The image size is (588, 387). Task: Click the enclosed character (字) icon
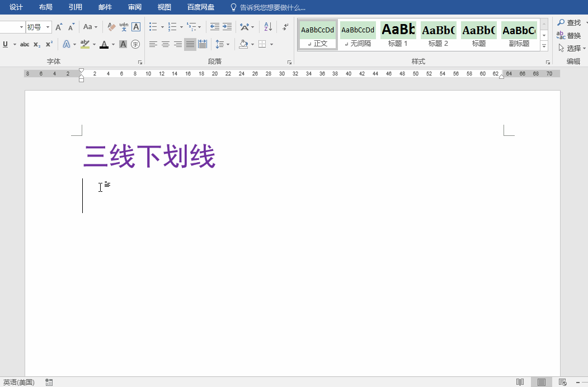pos(135,44)
